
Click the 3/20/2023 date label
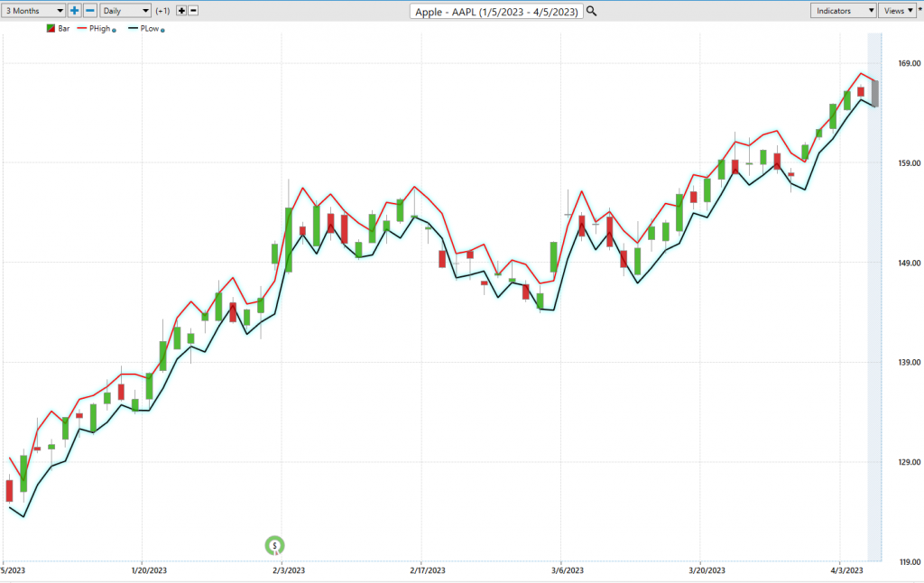[x=707, y=570]
